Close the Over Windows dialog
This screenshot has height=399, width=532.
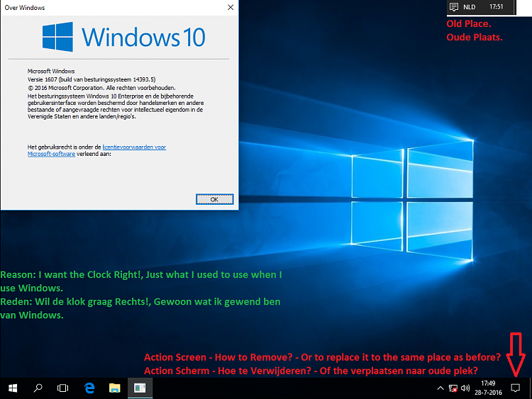231,8
